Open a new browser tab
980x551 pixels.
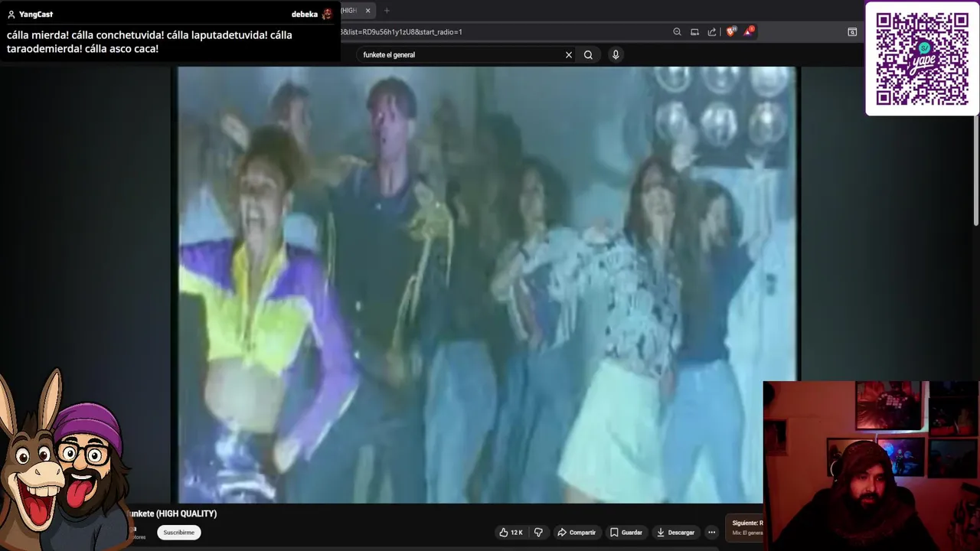pyautogui.click(x=387, y=11)
